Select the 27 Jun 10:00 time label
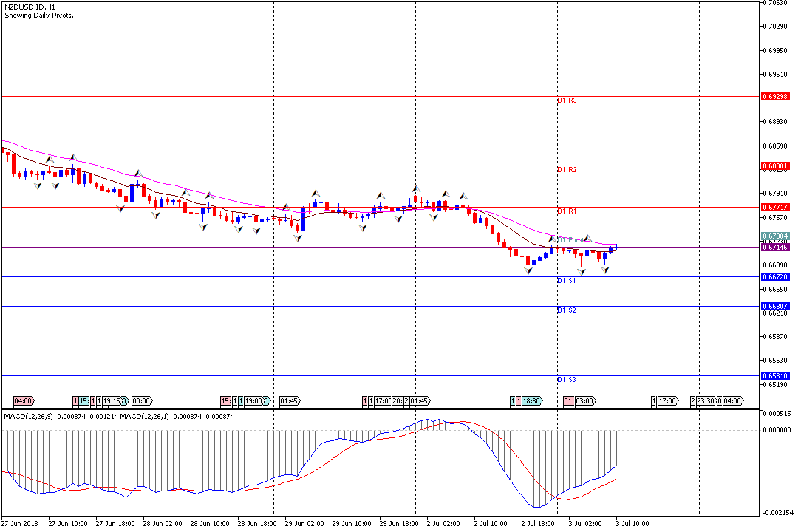Screen dimensions: 798x532 [68, 523]
